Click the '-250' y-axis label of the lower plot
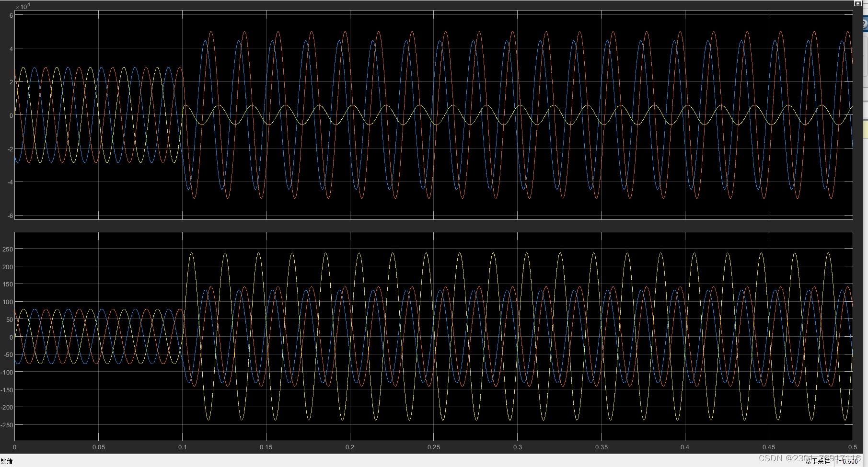Image resolution: width=868 pixels, height=467 pixels. pyautogui.click(x=8, y=425)
